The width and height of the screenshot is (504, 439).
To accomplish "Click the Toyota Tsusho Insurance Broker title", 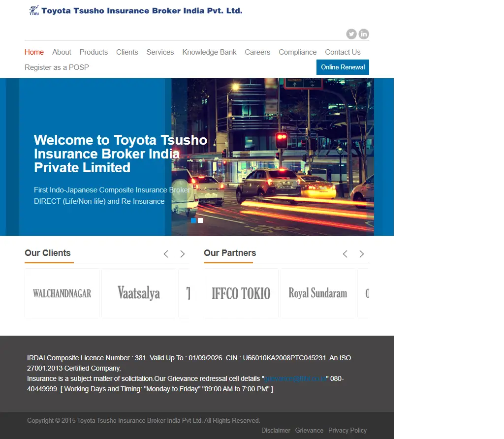I will 142,11.
